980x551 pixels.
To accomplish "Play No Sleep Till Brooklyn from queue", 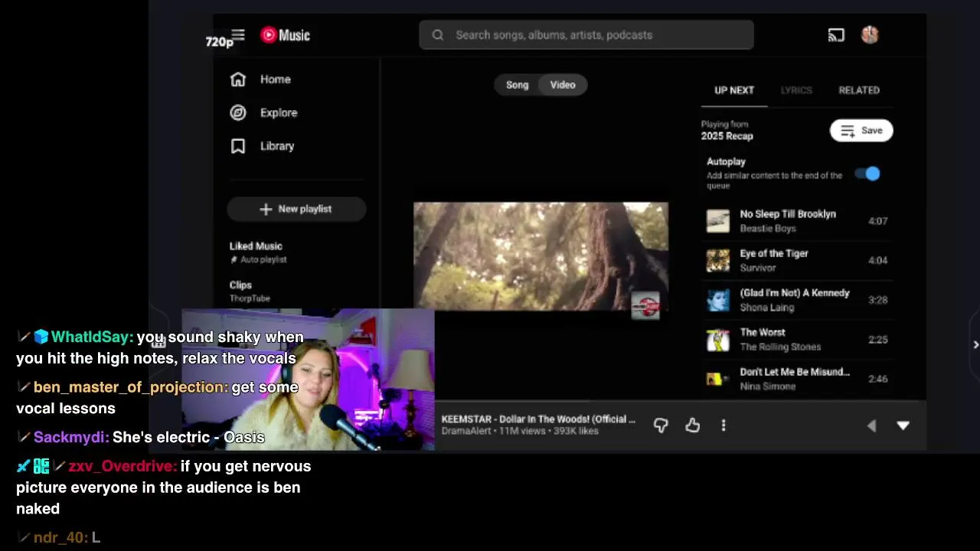I will 796,221.
